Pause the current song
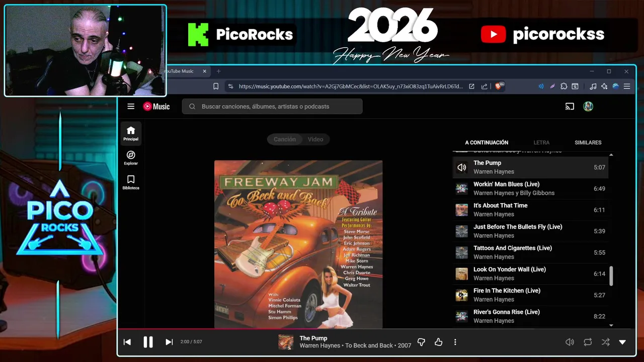 [x=148, y=342]
